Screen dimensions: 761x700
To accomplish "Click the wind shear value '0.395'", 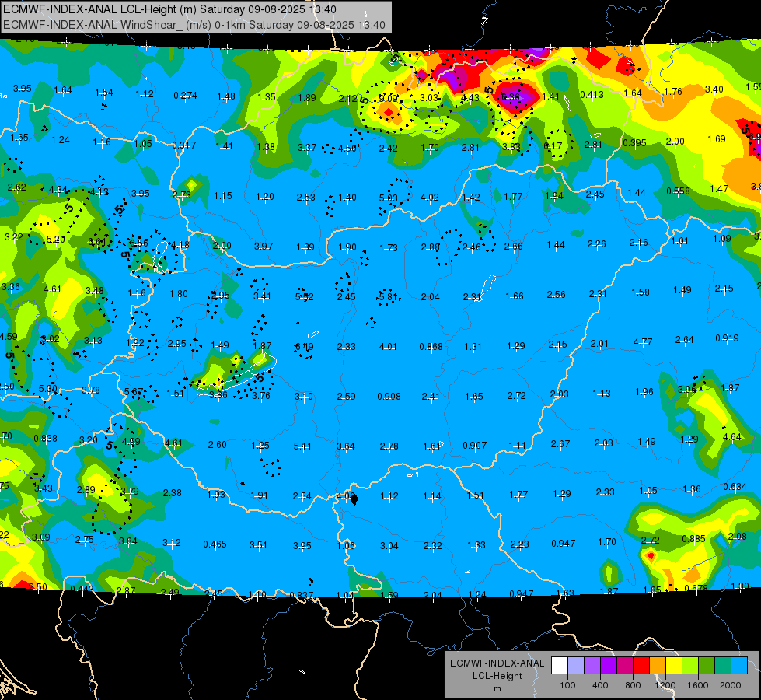I will 634,143.
